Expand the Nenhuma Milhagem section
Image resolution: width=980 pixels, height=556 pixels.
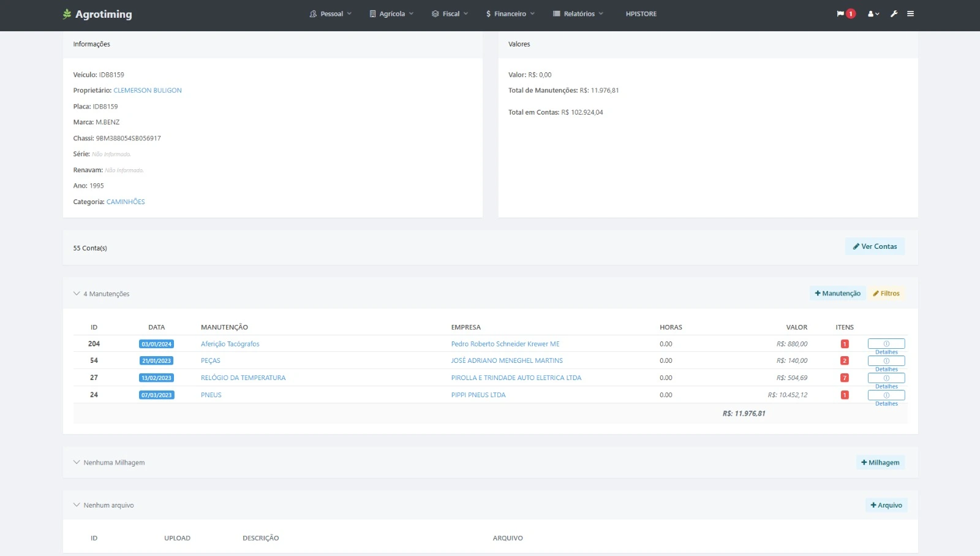(77, 463)
